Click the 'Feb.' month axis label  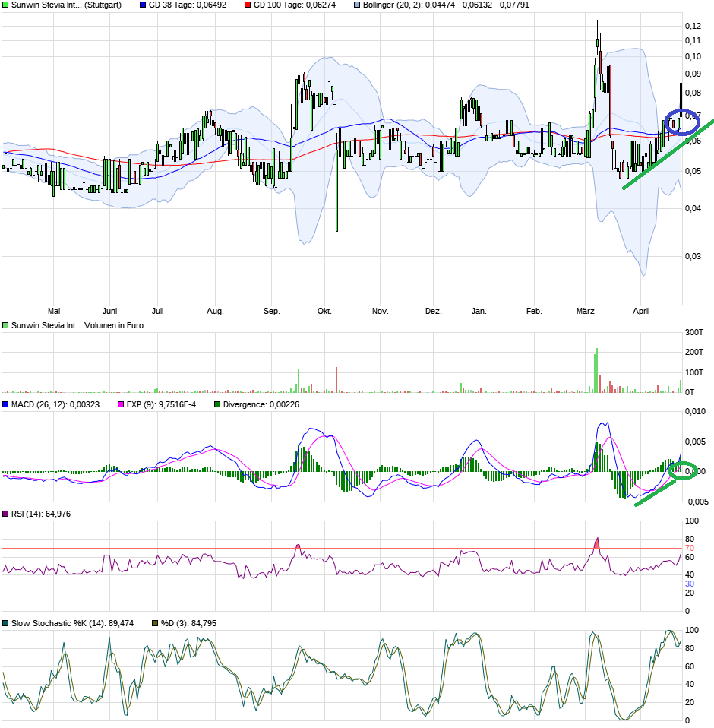click(534, 311)
